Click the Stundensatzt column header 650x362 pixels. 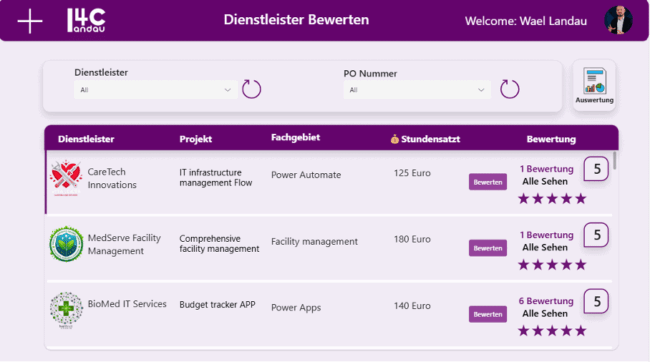(x=430, y=139)
